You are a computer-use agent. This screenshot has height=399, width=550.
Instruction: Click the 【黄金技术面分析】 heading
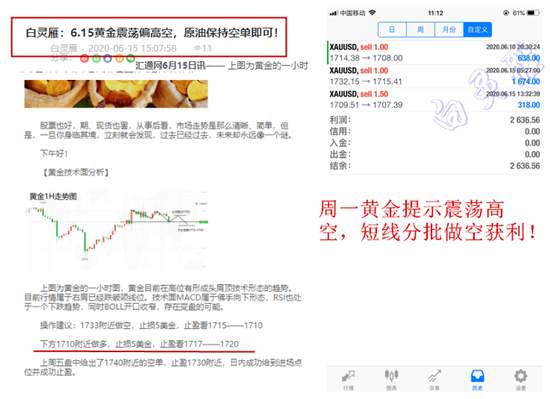click(75, 172)
